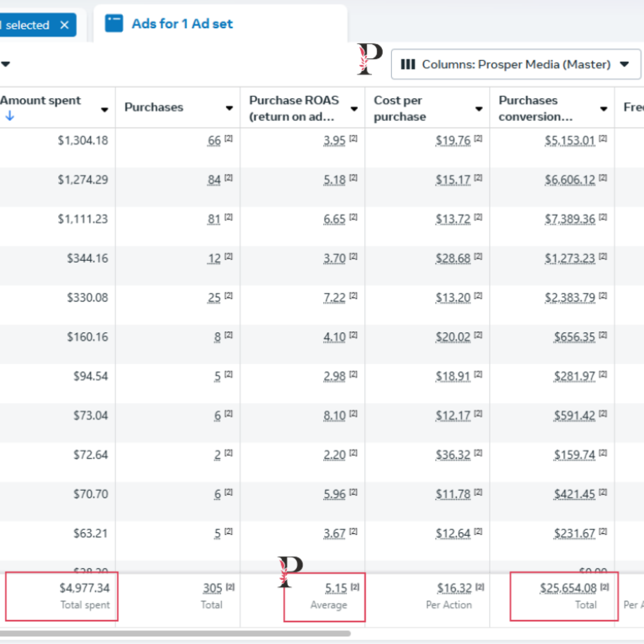Open Columns: Prosper Media (Master) dropdown

(x=516, y=65)
